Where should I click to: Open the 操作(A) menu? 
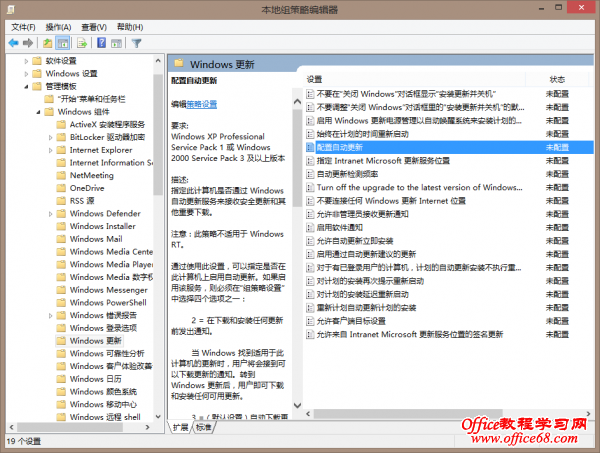tap(58, 27)
